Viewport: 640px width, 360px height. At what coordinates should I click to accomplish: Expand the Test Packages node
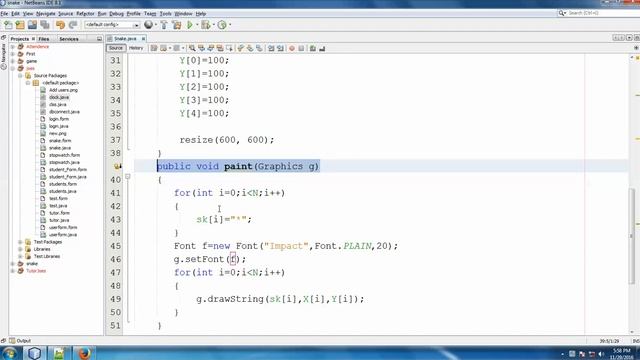[x=20, y=242]
